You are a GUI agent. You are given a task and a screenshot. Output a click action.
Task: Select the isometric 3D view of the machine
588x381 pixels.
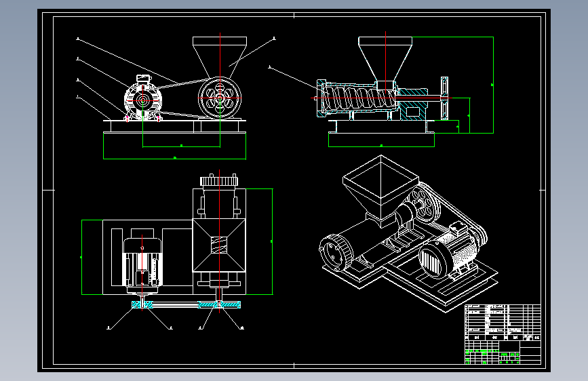pyautogui.click(x=409, y=234)
